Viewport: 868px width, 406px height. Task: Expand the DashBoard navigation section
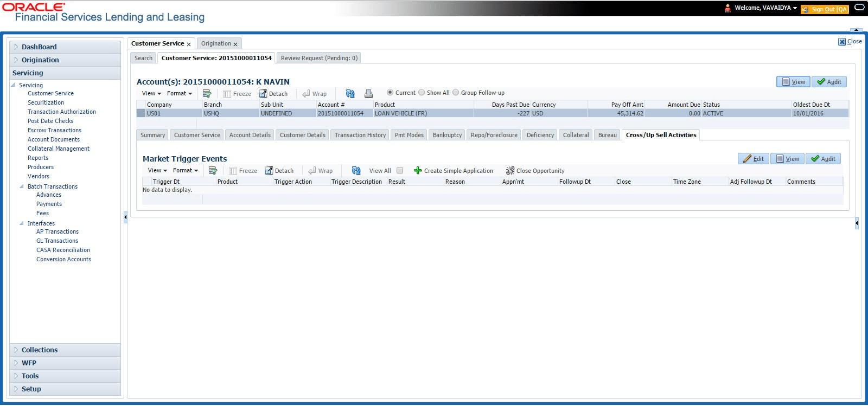(16, 47)
